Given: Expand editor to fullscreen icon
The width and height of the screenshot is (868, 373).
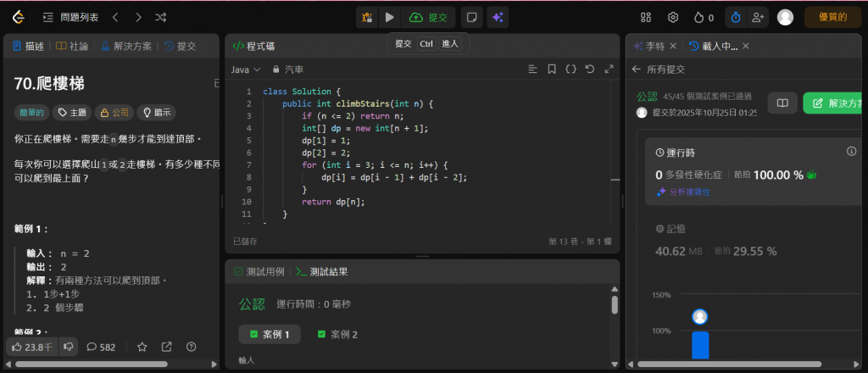Looking at the screenshot, I should tap(609, 70).
